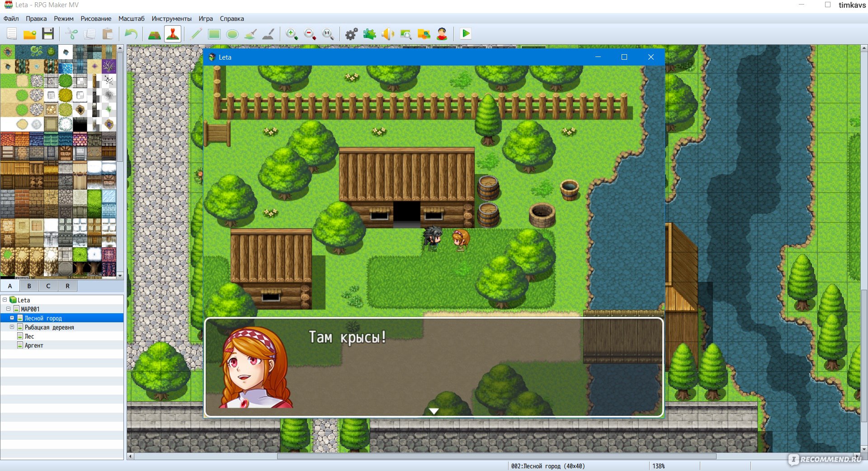Open a project with the folder icon
Screen dimensions: 868x471
[x=30, y=34]
